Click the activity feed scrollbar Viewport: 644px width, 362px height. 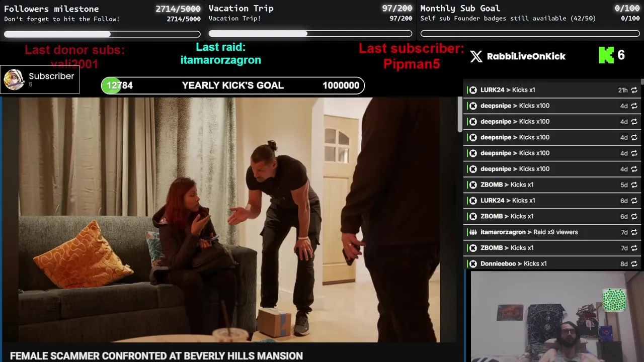pos(642,82)
